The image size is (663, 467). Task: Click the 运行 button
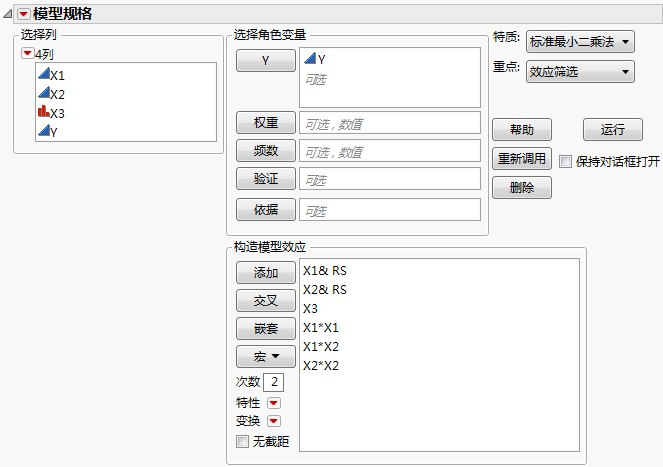(613, 129)
